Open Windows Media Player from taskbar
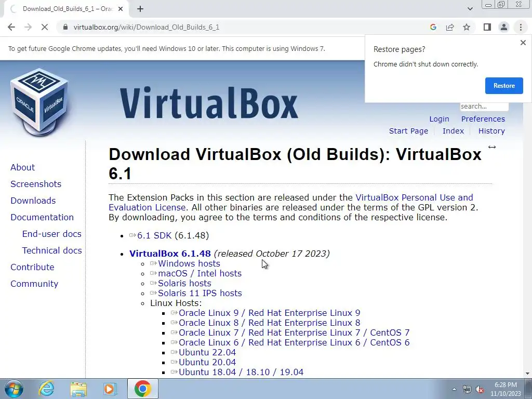Screen dimensions: 532x399 [110, 389]
